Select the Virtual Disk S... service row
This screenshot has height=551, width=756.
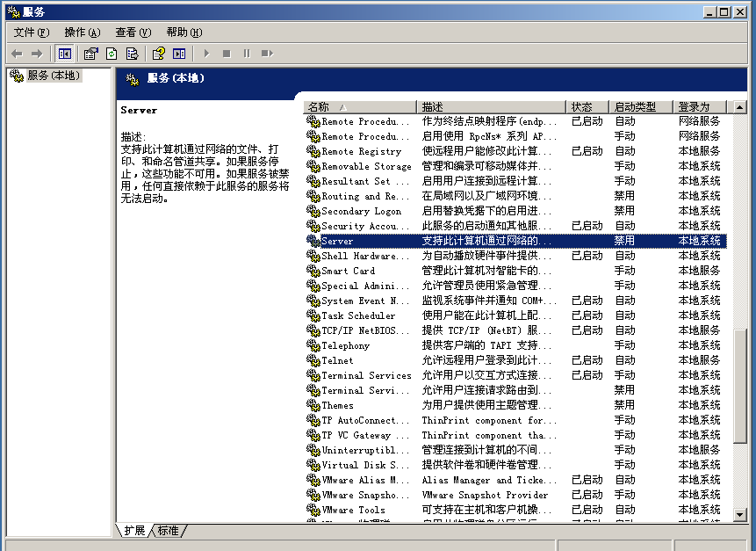[x=515, y=465]
